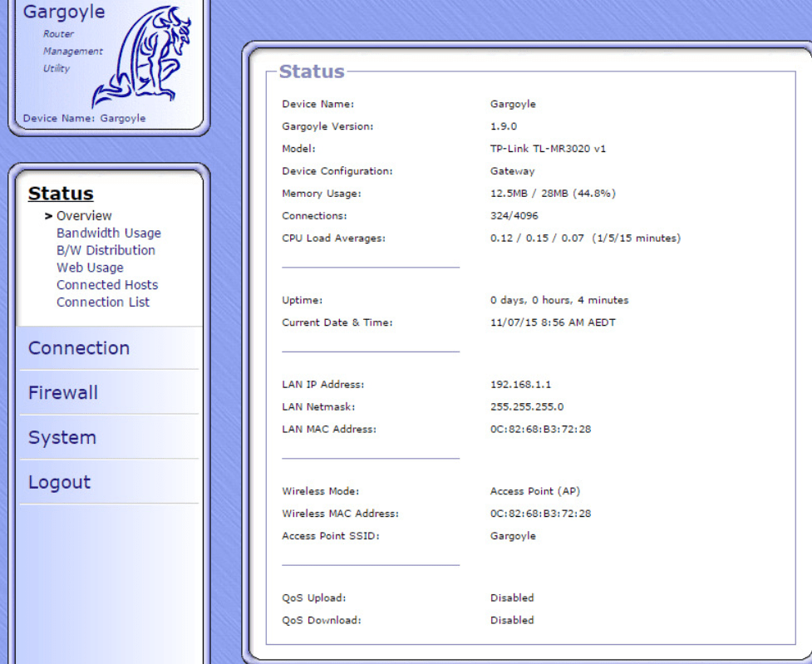Click the Status panel heading
The height and width of the screenshot is (664, 812).
[312, 71]
